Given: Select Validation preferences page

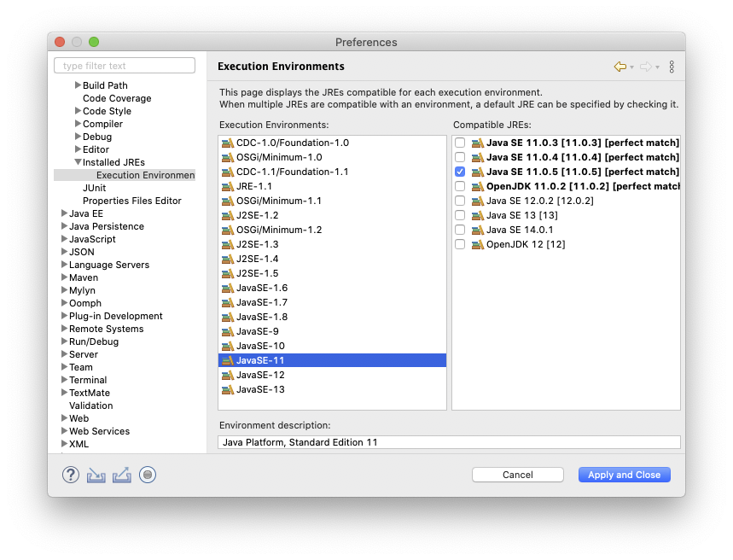Looking at the screenshot, I should point(91,405).
